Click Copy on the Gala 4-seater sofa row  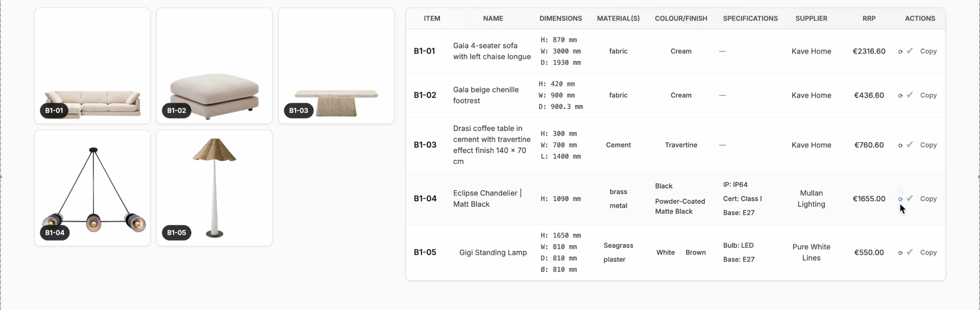[x=928, y=51]
